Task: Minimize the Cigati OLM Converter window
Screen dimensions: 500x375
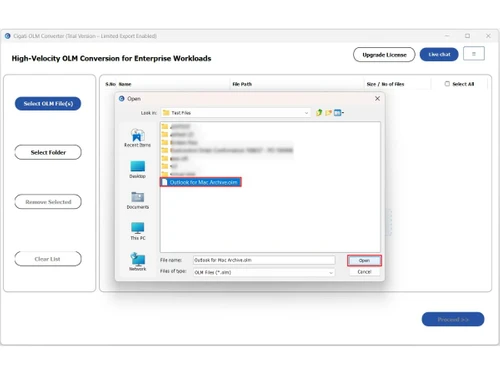Action: (447, 36)
